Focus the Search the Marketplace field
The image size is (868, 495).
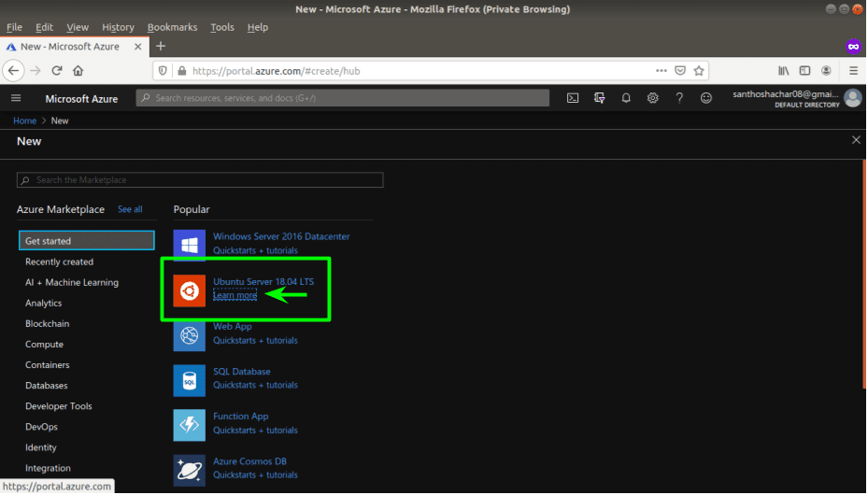click(x=200, y=179)
